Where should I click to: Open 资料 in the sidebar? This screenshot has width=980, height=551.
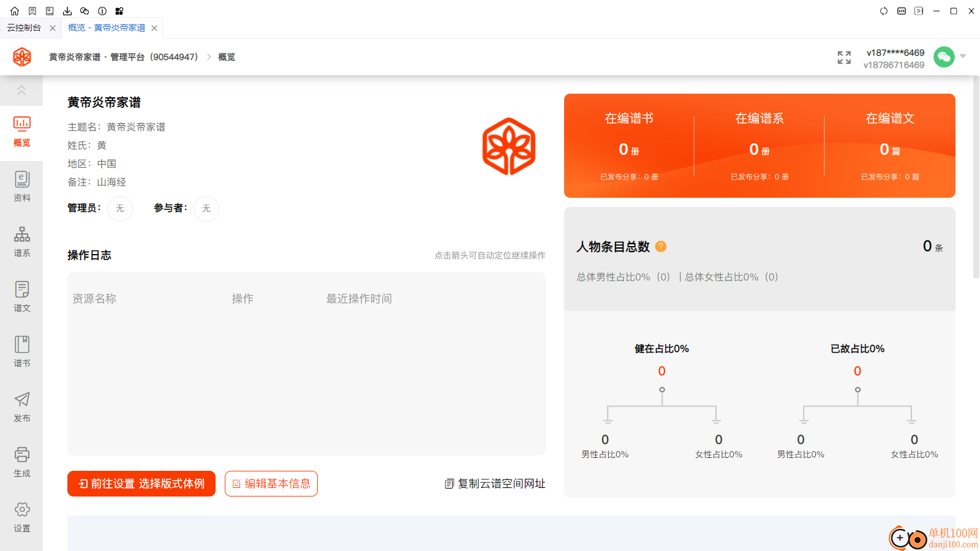pyautogui.click(x=21, y=187)
